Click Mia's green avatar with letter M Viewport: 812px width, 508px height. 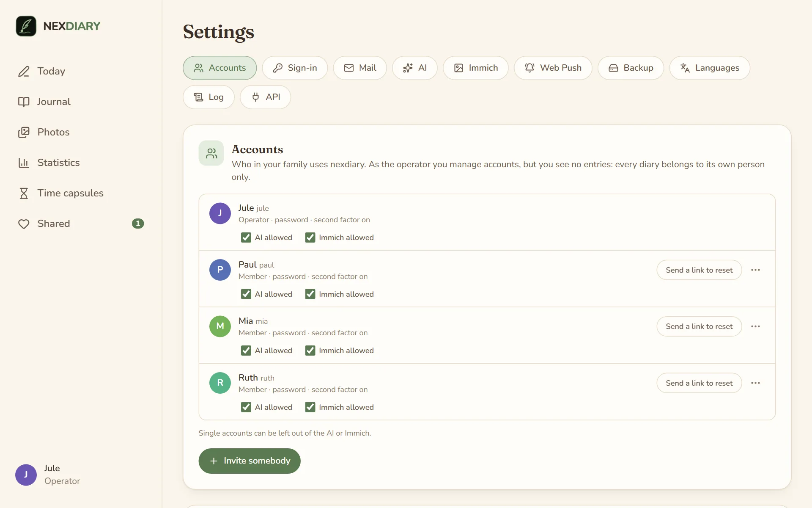point(220,326)
